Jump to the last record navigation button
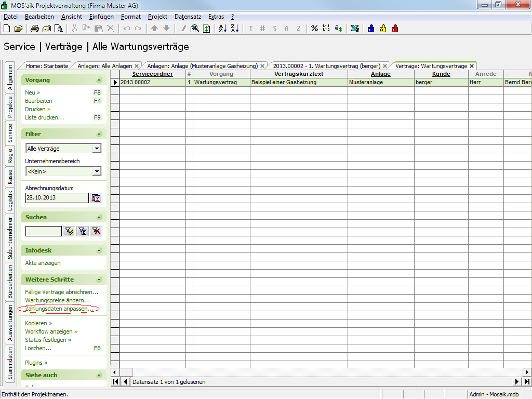The width and height of the screenshot is (532, 399). point(527,382)
